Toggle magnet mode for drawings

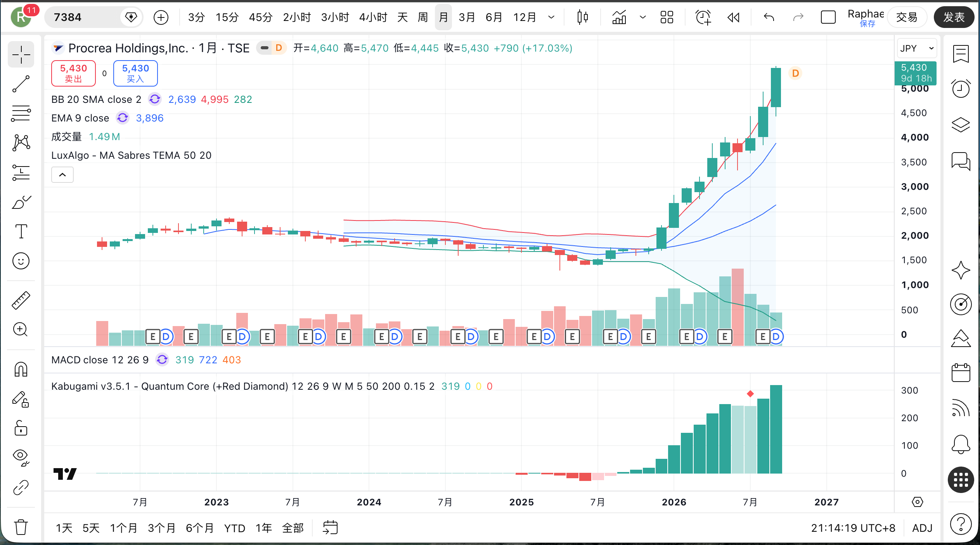coord(21,369)
